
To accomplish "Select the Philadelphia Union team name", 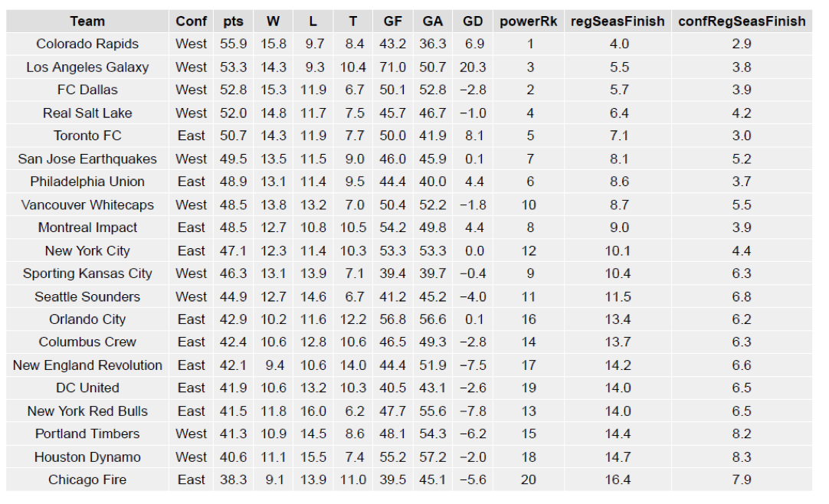I will 87,182.
